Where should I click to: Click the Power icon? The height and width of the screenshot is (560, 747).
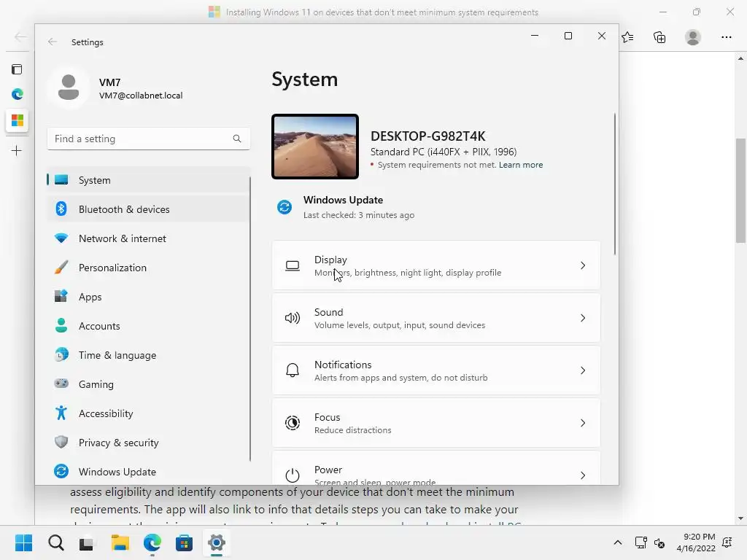coord(293,475)
